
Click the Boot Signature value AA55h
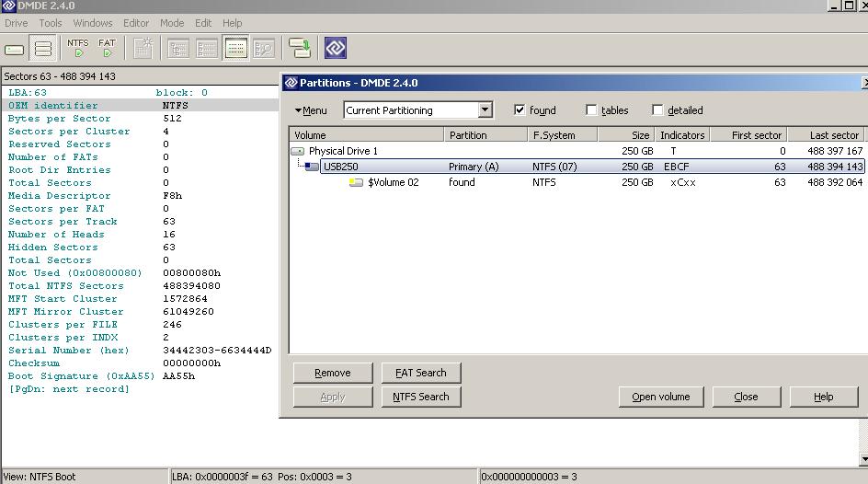(178, 376)
